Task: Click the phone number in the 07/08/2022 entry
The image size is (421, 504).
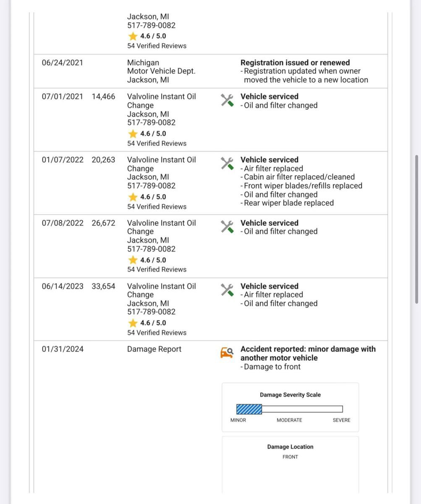Action: [151, 249]
